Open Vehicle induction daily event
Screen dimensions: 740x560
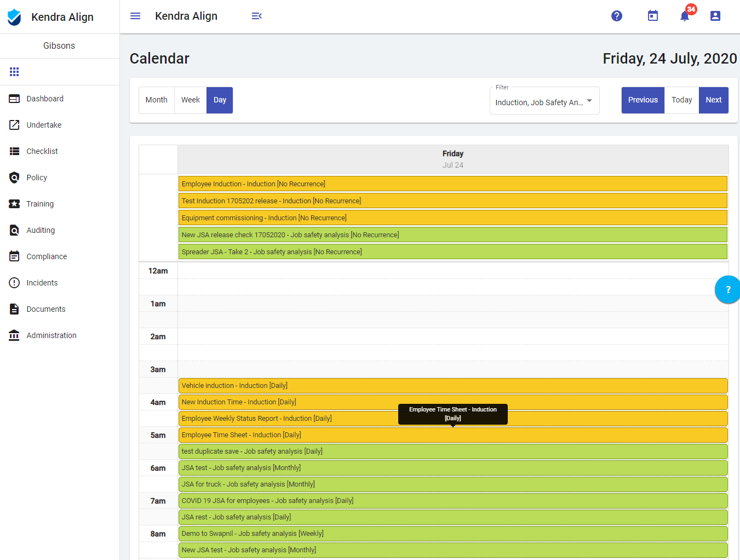(x=453, y=386)
